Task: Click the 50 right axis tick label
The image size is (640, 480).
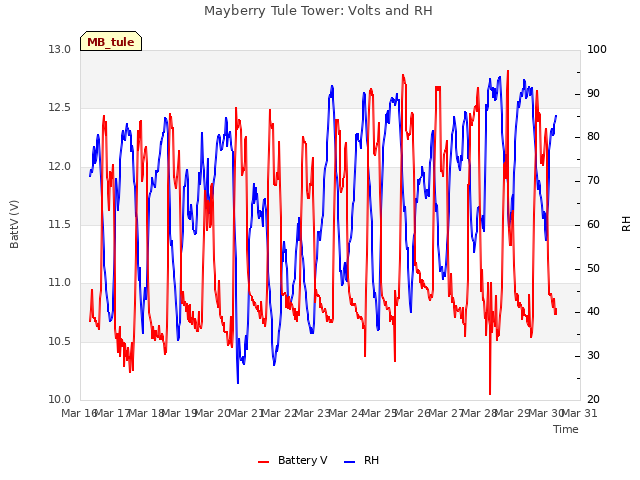Action: click(593, 269)
